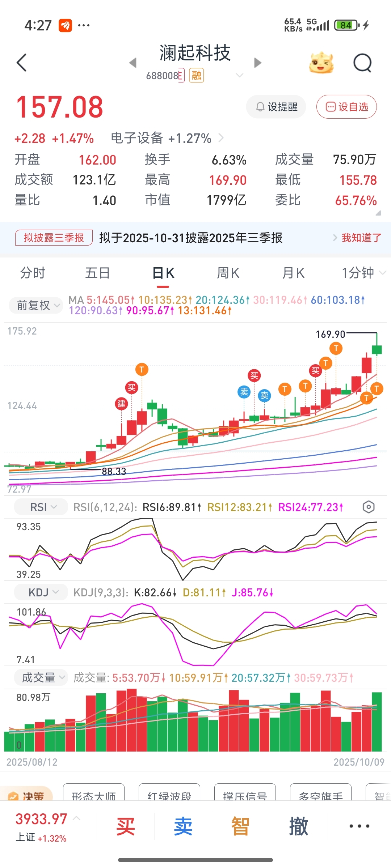
Task: Tap the 市值 1799亿 value
Action: pos(227,200)
